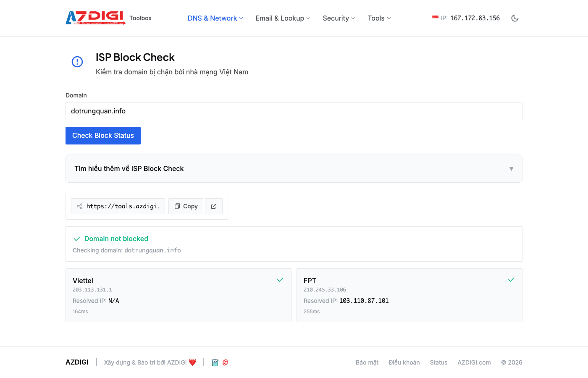
Task: Open share link in new tab icon
Action: pos(214,206)
